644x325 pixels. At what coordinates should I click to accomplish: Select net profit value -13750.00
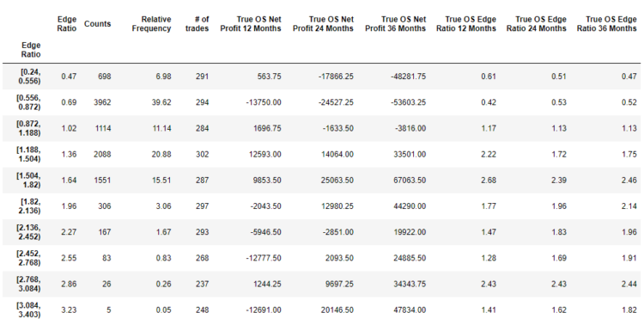264,102
